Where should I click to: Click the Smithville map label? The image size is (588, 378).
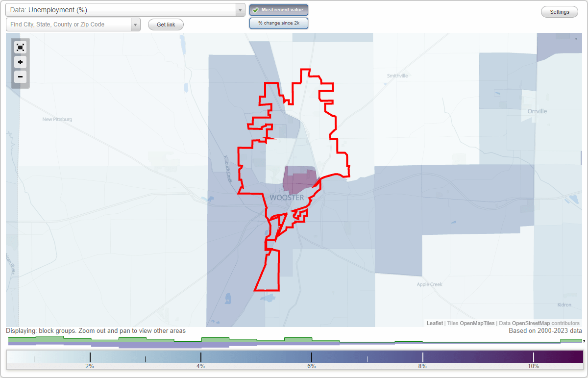pyautogui.click(x=397, y=76)
